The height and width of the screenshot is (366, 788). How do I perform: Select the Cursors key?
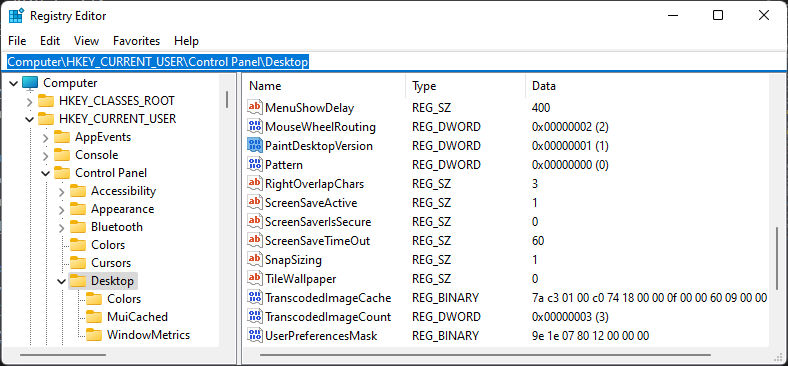click(x=111, y=263)
